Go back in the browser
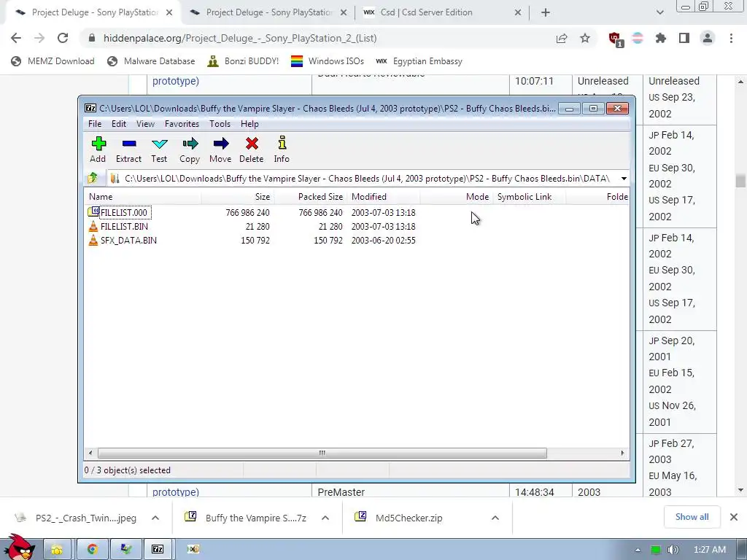The width and height of the screenshot is (747, 560). pos(16,38)
